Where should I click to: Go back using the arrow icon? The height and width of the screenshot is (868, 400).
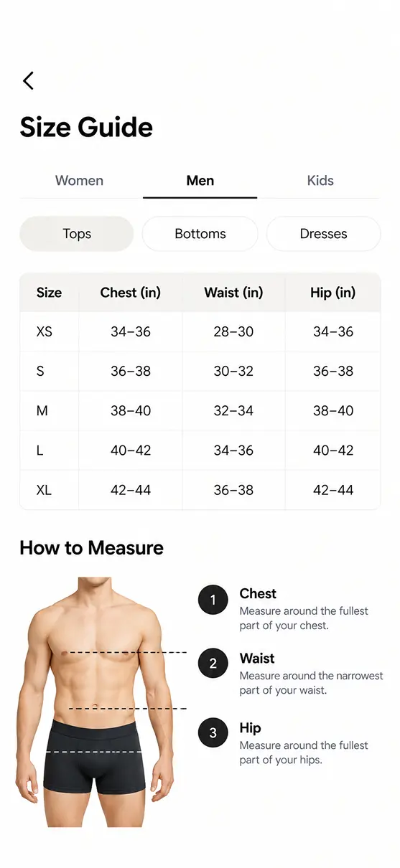(x=28, y=80)
